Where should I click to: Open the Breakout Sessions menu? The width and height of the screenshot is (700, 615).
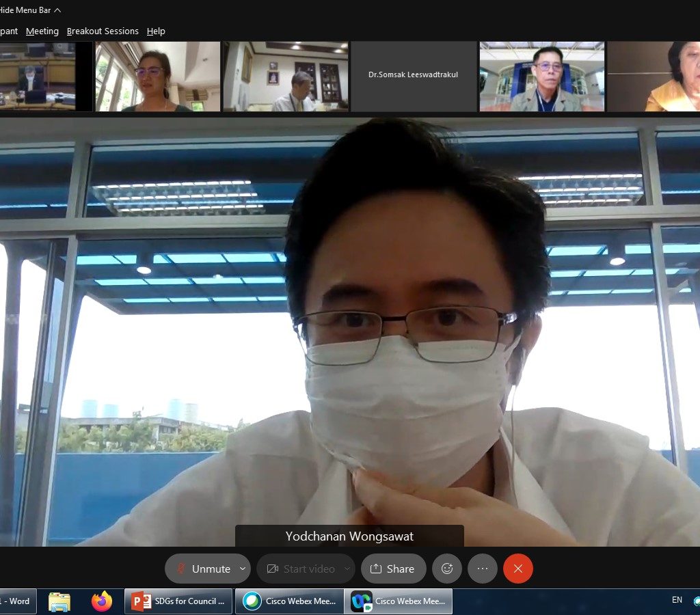[x=103, y=31]
